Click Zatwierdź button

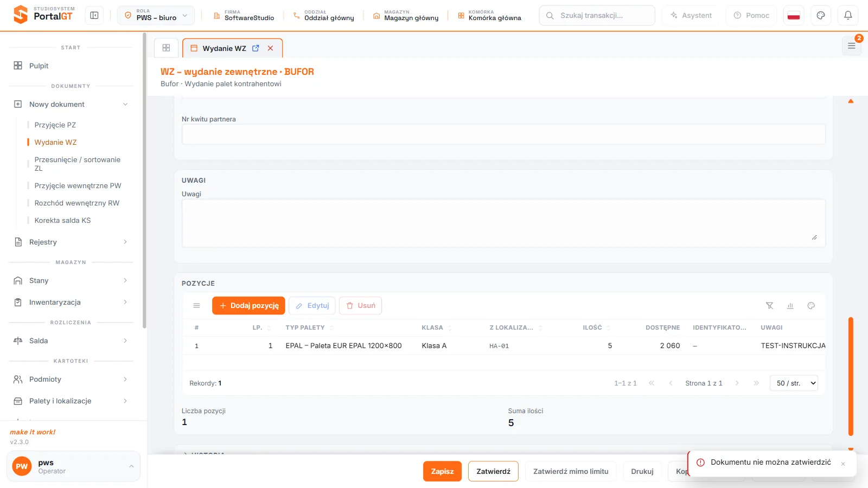[x=493, y=471]
